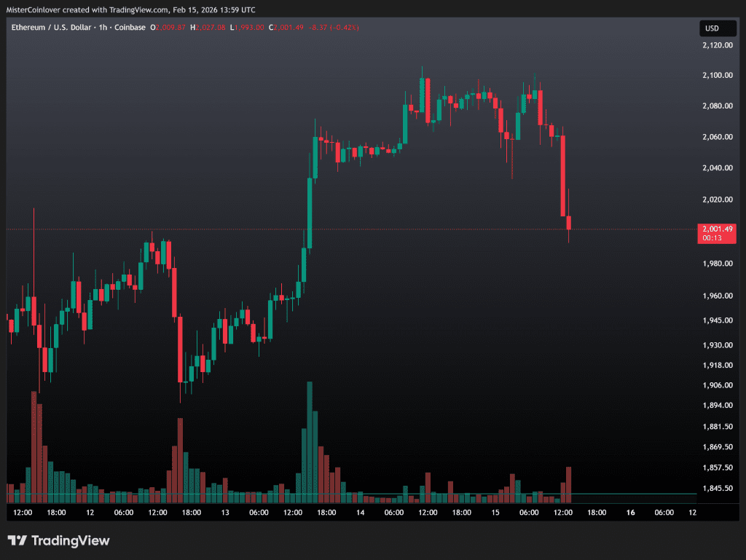This screenshot has width=746, height=560.
Task: Click the 2,060.00 price axis label
Action: (x=717, y=137)
